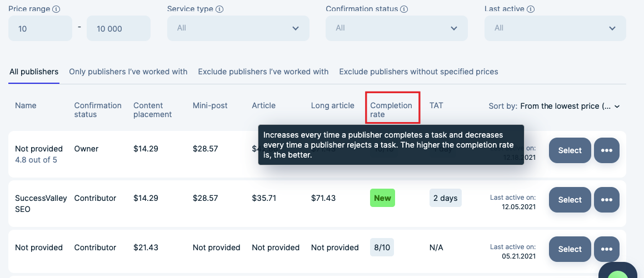Image resolution: width=644 pixels, height=278 pixels.
Task: Click the 8/10 completion rate badge
Action: coord(382,247)
